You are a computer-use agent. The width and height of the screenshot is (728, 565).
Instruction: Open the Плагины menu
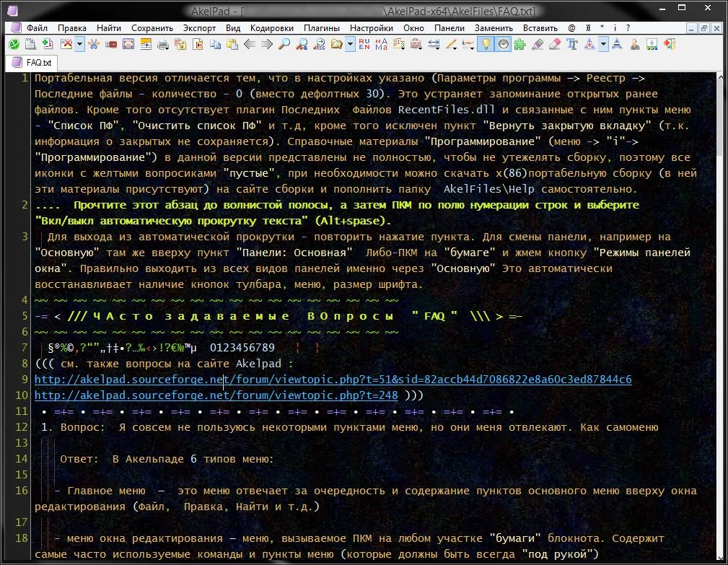point(321,28)
